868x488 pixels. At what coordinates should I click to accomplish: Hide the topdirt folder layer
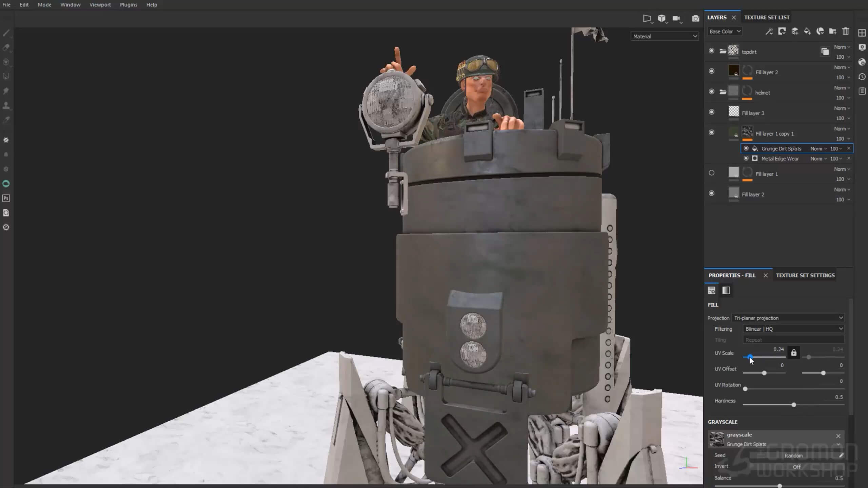point(711,51)
